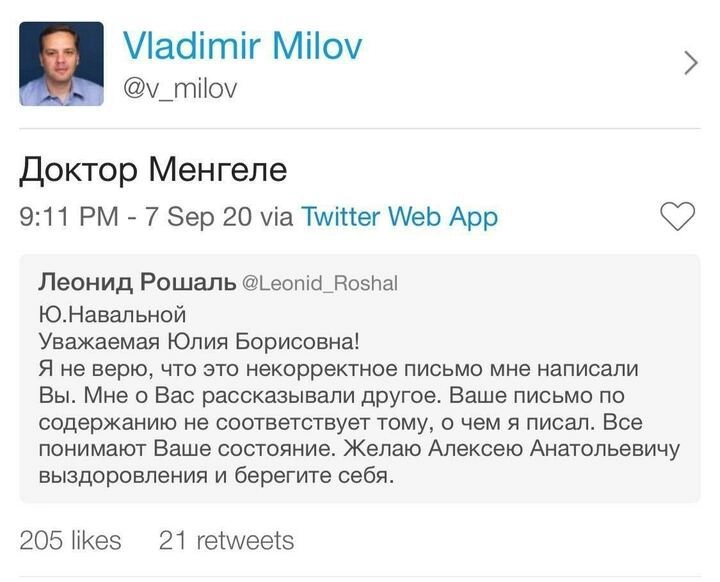This screenshot has height=582, width=720.
Task: Click the "Уважаемая Юлия Борисовна!" greeting line
Action: 197,342
